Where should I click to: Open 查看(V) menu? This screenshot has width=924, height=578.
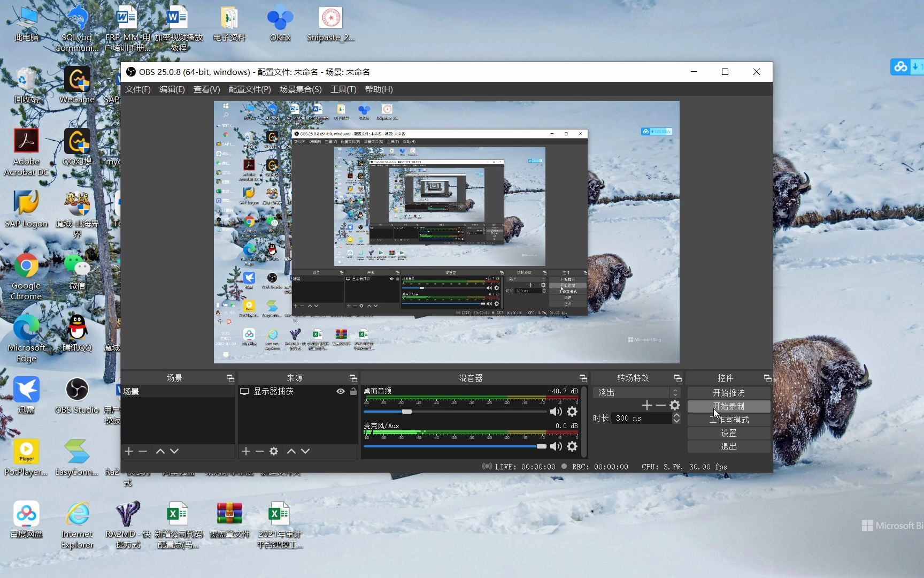pos(207,89)
